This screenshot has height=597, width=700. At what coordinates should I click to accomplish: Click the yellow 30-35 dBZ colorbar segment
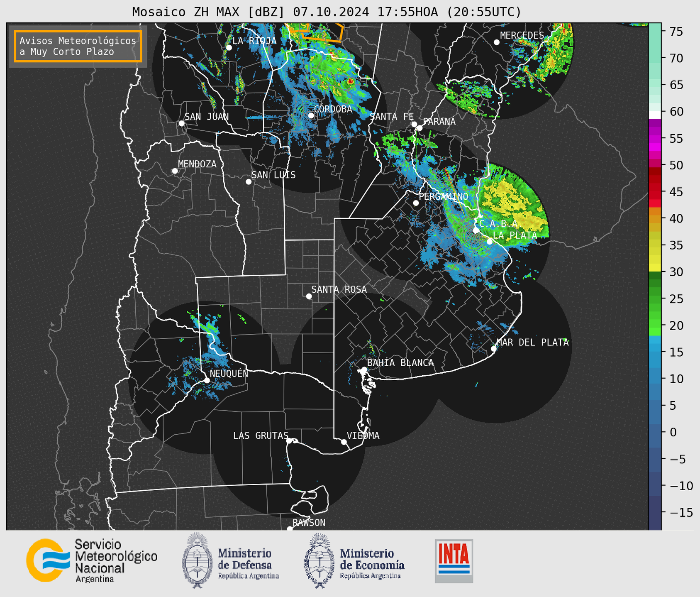click(655, 258)
